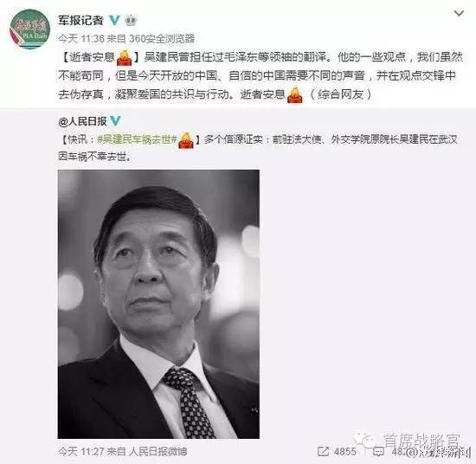Click the verified badge beside @人民日报

pos(115,121)
